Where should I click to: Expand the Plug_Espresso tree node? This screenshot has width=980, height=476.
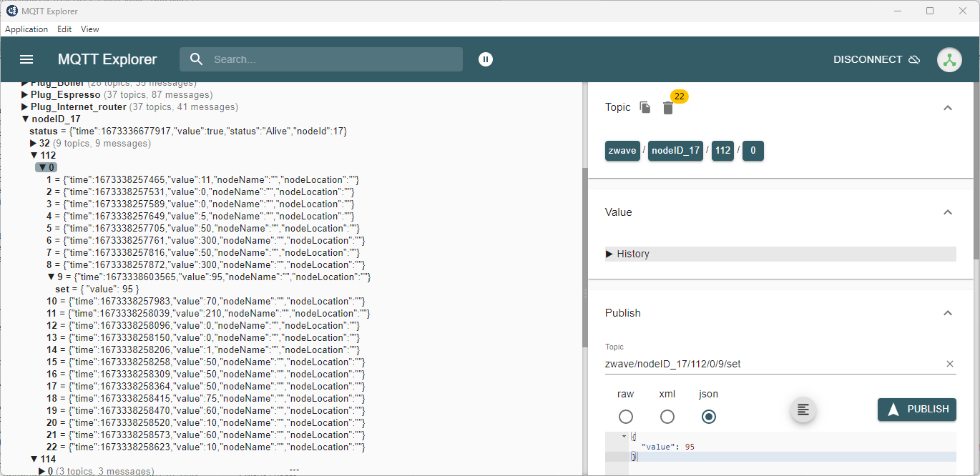point(24,94)
